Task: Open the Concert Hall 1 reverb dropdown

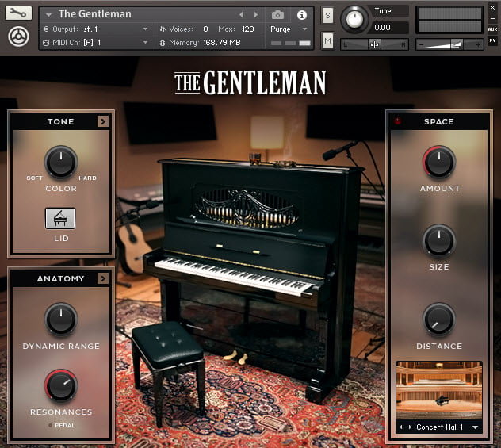Action: click(475, 427)
